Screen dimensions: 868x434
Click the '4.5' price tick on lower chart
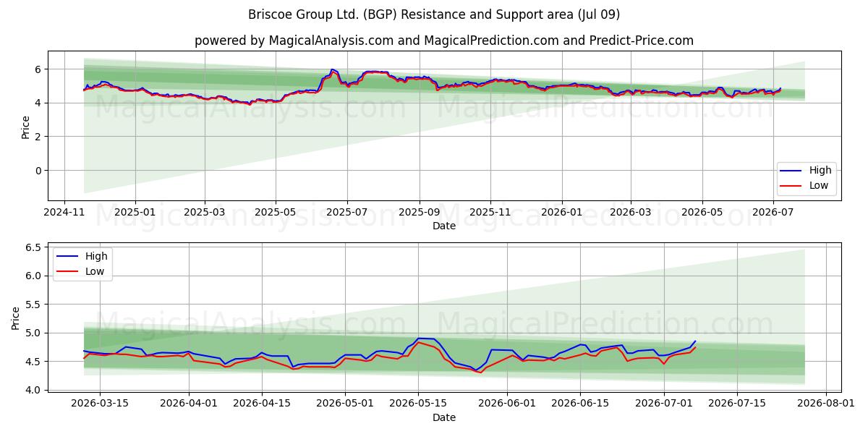pos(32,362)
